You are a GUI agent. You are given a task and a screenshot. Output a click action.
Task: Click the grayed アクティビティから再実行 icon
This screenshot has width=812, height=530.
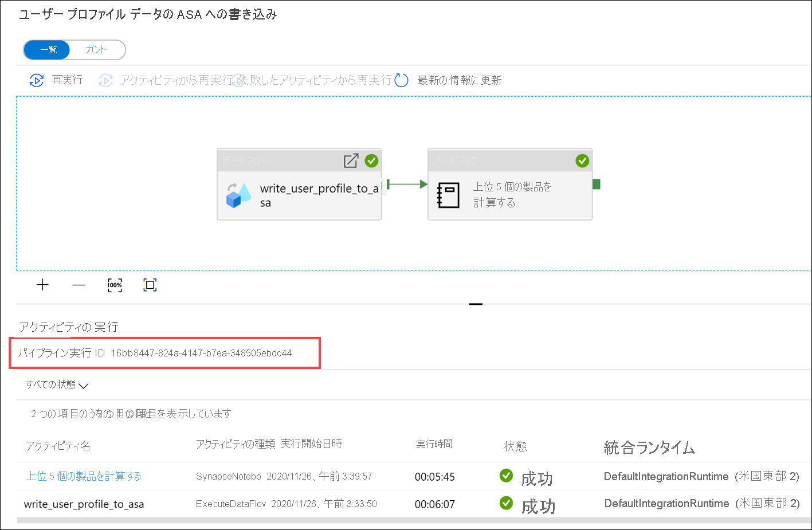pos(105,80)
